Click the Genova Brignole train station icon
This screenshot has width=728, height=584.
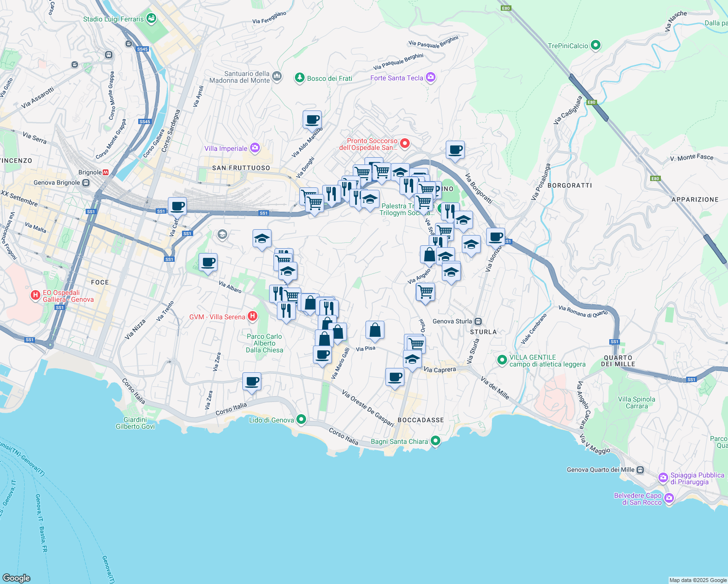[x=86, y=183]
